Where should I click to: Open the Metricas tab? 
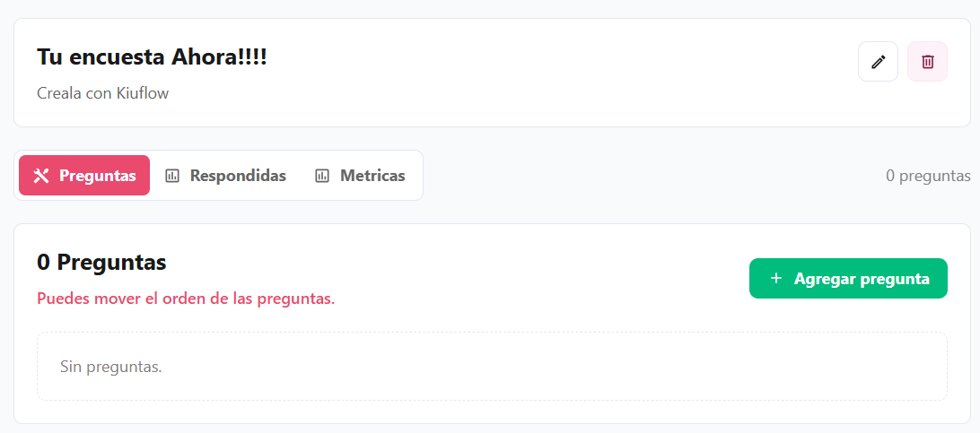tap(360, 176)
